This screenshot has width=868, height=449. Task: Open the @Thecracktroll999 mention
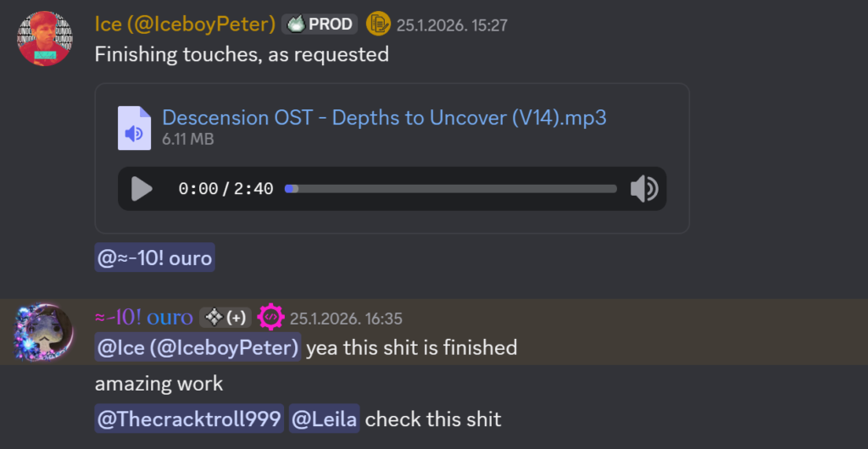tap(189, 419)
